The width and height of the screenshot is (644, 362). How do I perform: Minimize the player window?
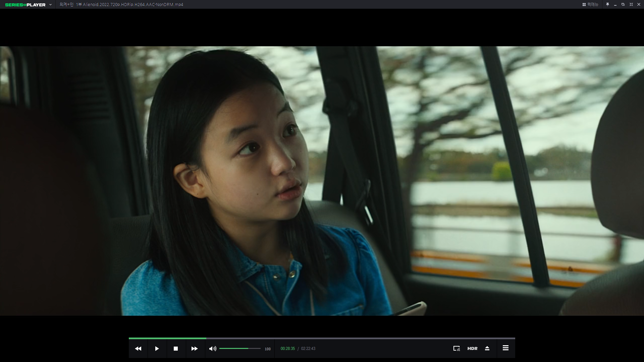pyautogui.click(x=615, y=4)
